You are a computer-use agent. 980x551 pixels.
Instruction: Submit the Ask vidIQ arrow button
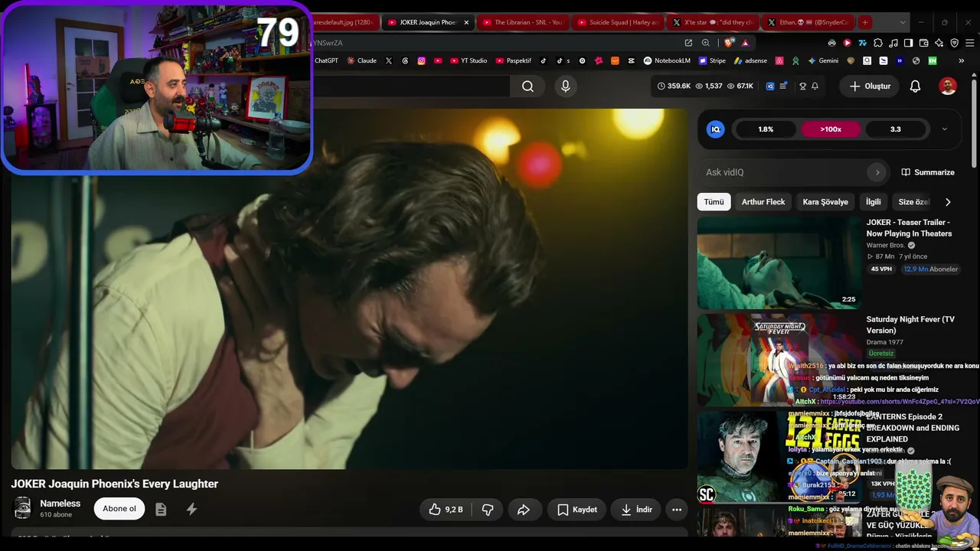[877, 172]
